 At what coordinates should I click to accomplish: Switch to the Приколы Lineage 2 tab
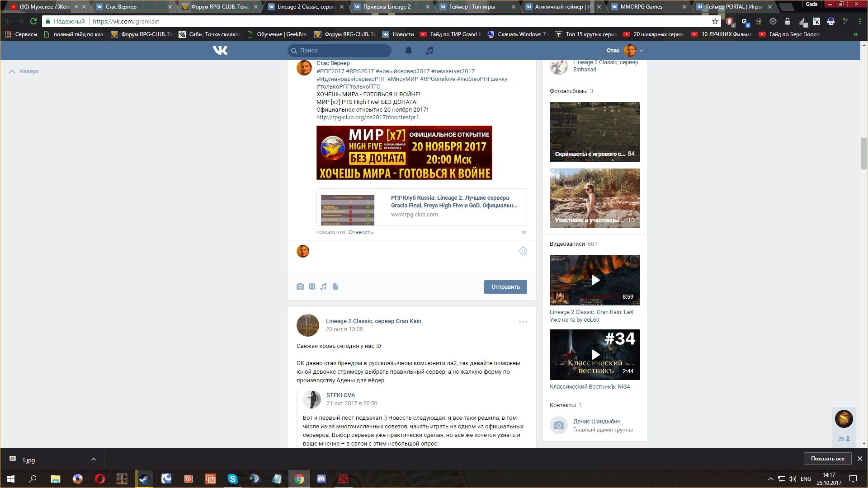[387, 7]
